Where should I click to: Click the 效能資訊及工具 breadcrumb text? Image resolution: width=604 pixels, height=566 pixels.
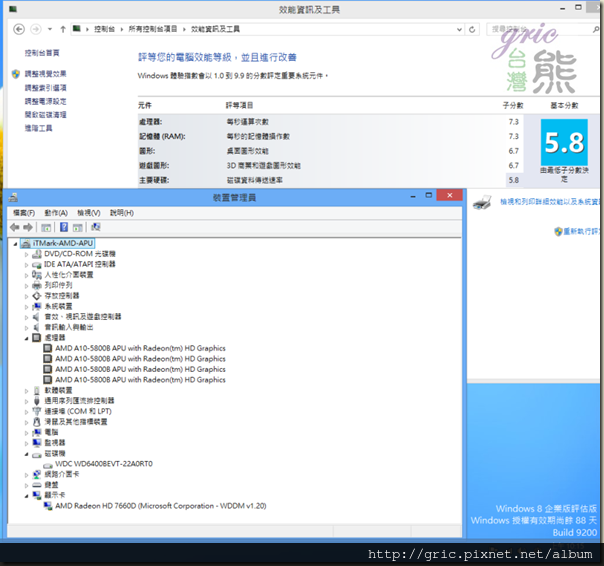(215, 29)
